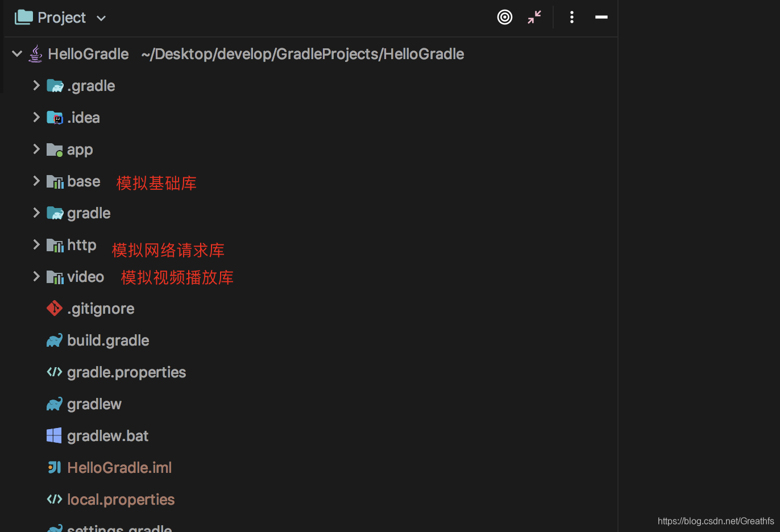Select the base module name
This screenshot has height=532, width=780.
(84, 181)
